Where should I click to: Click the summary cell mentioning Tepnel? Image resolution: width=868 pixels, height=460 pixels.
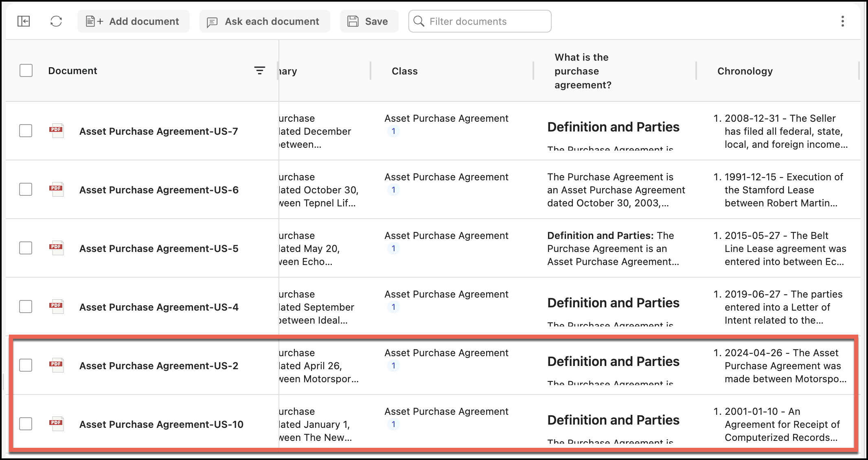(x=319, y=190)
